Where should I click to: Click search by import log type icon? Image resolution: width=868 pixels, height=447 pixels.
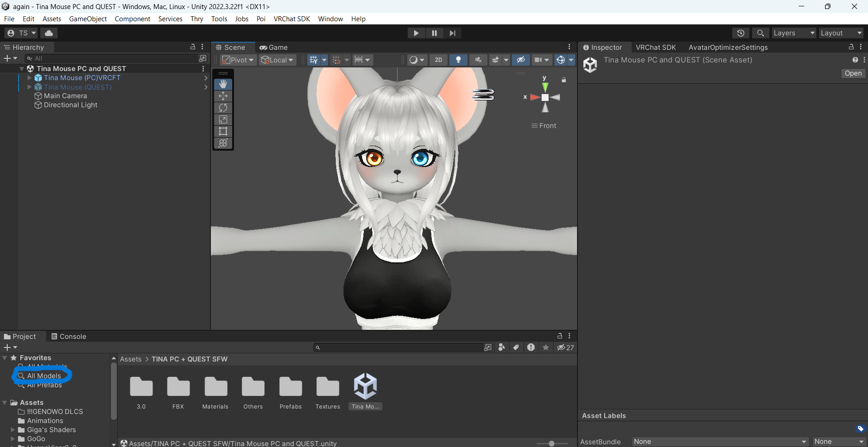pyautogui.click(x=531, y=347)
